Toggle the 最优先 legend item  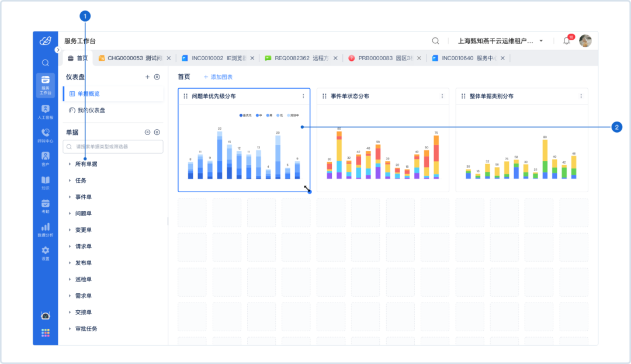tap(245, 116)
